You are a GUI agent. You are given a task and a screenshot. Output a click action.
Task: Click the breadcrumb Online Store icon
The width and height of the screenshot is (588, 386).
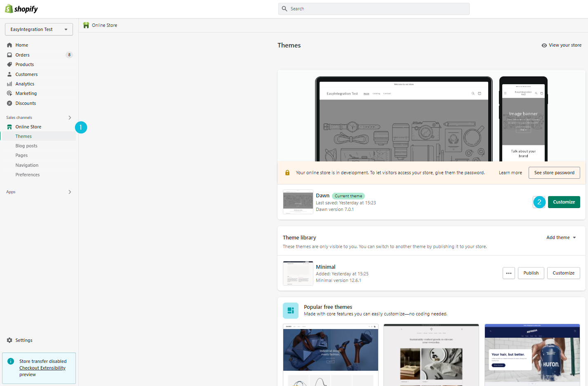(86, 25)
